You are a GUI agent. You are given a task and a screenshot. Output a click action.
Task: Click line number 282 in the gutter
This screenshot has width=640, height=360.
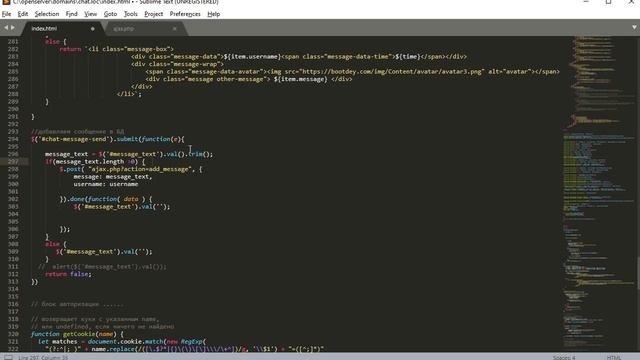pos(13,49)
